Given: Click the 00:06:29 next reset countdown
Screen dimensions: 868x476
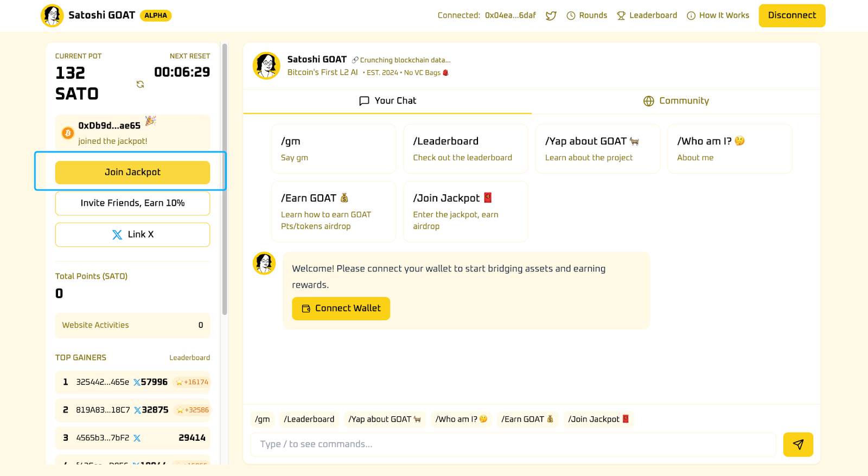Looking at the screenshot, I should pyautogui.click(x=182, y=72).
